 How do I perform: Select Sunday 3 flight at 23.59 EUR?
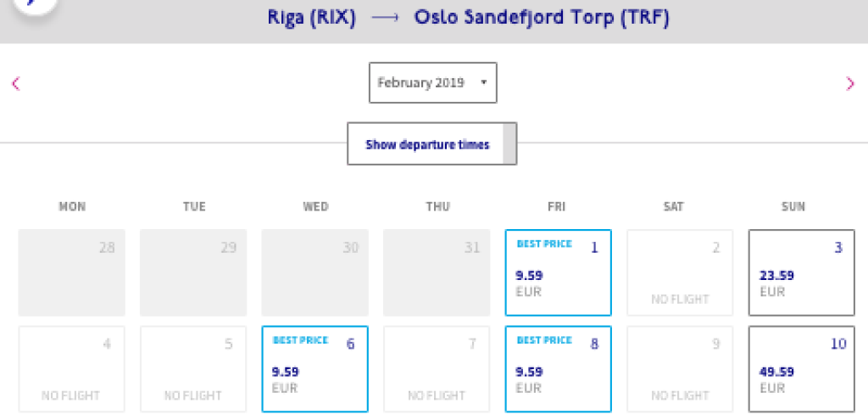(802, 272)
